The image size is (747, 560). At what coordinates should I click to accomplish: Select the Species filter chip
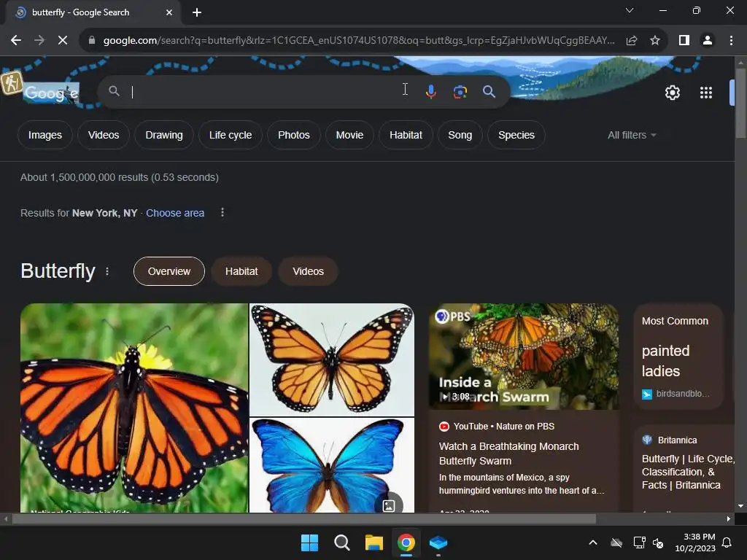[516, 135]
